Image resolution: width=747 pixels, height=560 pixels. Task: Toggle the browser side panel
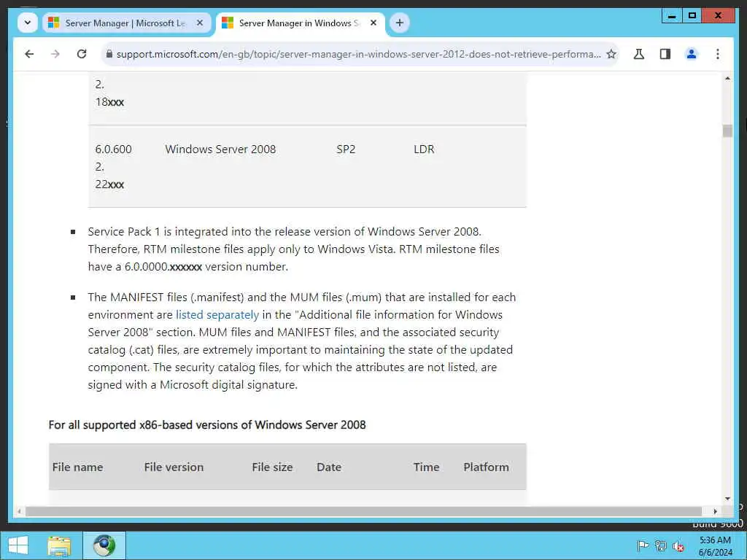point(665,54)
